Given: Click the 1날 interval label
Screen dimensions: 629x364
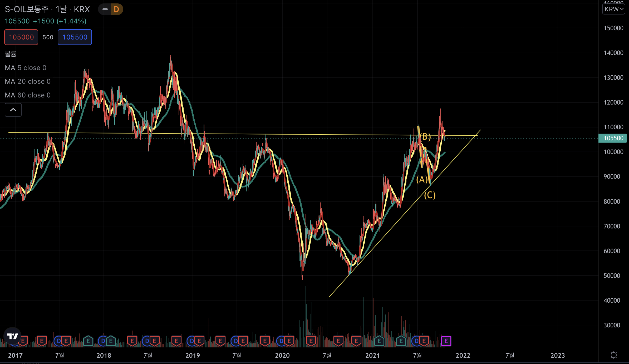Looking at the screenshot, I should point(61,9).
